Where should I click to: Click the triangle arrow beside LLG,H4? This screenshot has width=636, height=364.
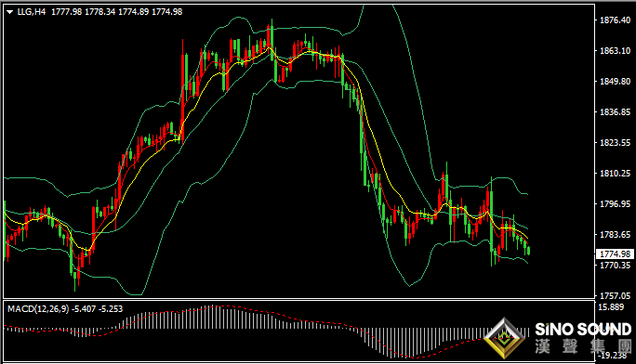pyautogui.click(x=10, y=12)
